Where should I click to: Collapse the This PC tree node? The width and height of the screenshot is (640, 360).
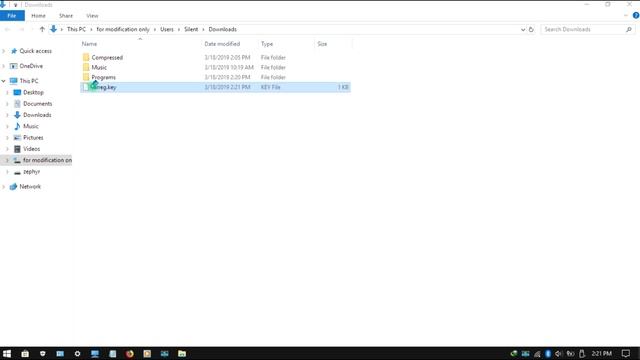click(4, 81)
